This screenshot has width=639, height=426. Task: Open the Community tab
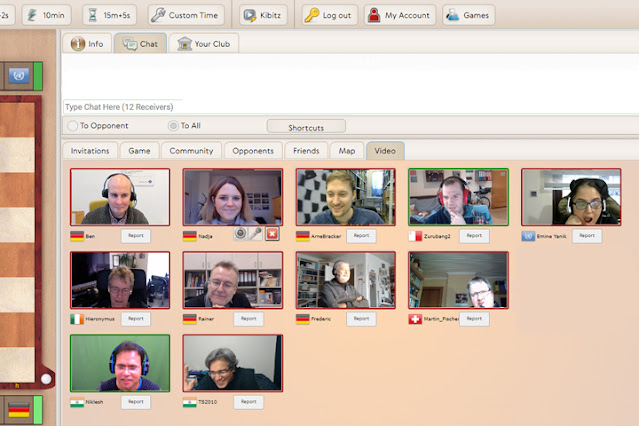point(191,151)
